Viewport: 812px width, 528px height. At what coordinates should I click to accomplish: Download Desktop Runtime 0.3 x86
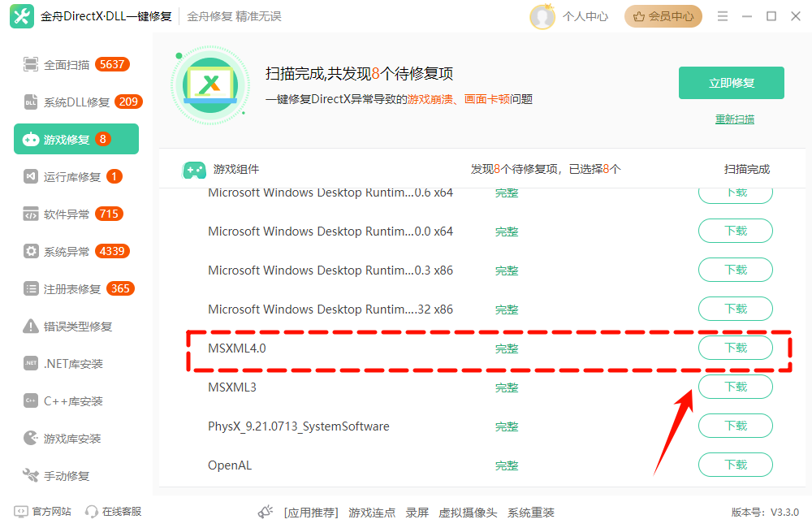[x=736, y=270]
